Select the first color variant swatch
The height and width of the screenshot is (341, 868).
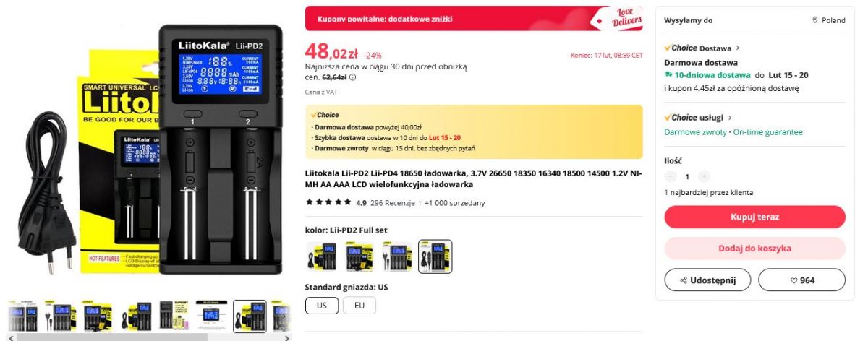pos(322,256)
